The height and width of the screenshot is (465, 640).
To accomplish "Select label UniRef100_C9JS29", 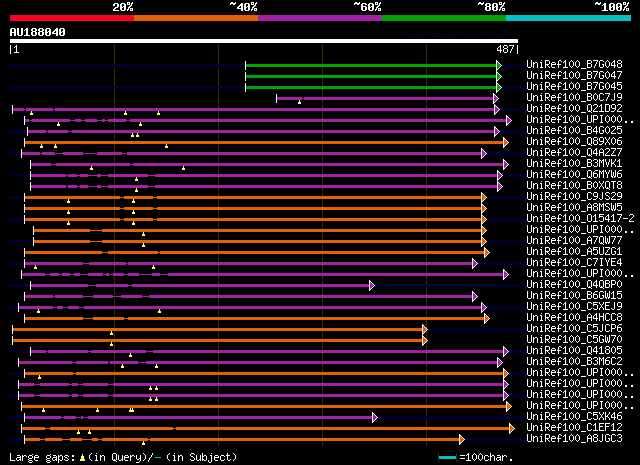I will click(574, 196).
